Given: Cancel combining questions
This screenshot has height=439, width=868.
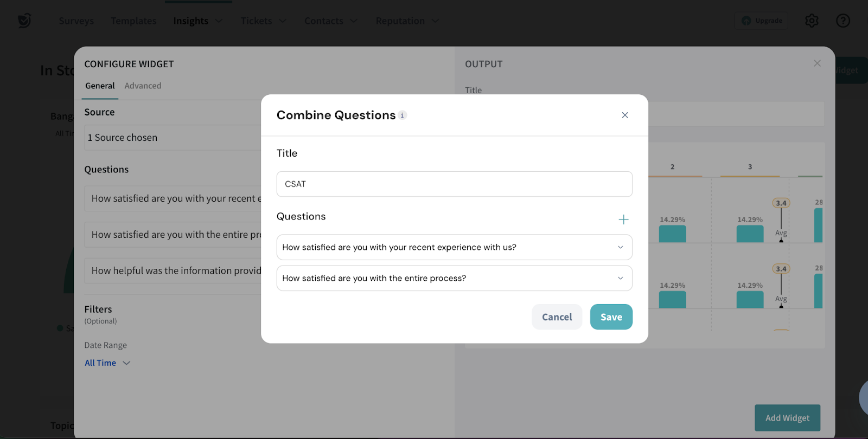Looking at the screenshot, I should (x=557, y=317).
